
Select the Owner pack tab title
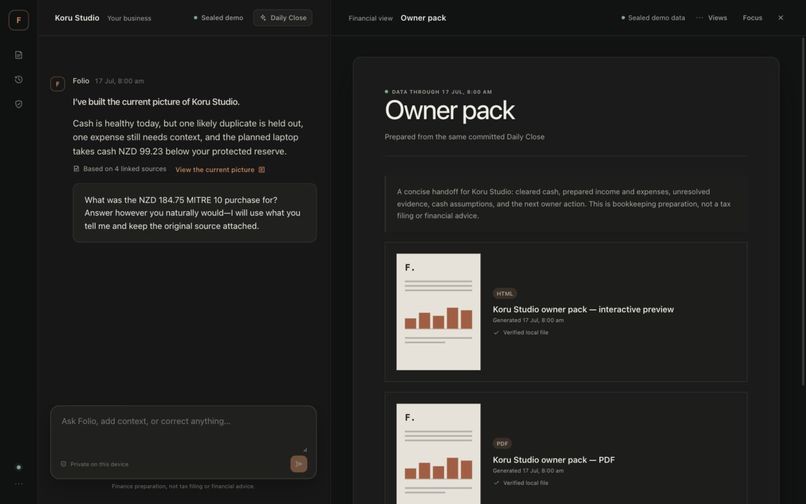click(423, 18)
